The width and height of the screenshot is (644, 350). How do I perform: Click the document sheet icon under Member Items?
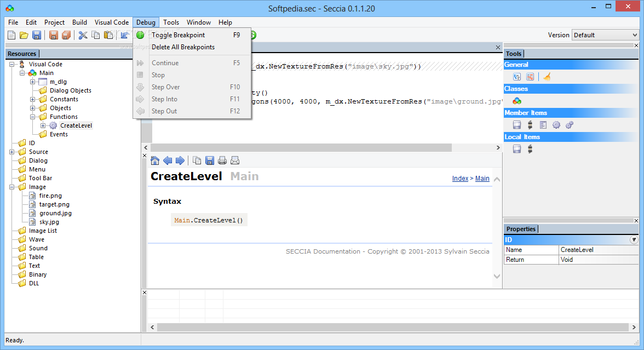[x=543, y=125]
